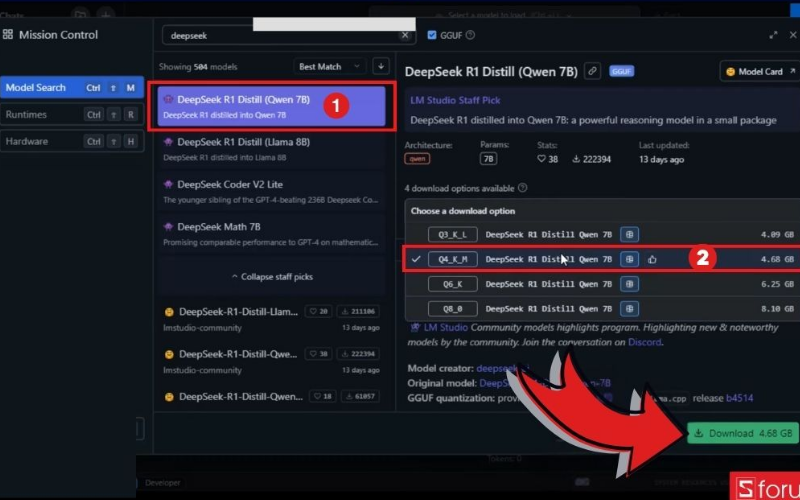Open the Discord link

pos(644,342)
